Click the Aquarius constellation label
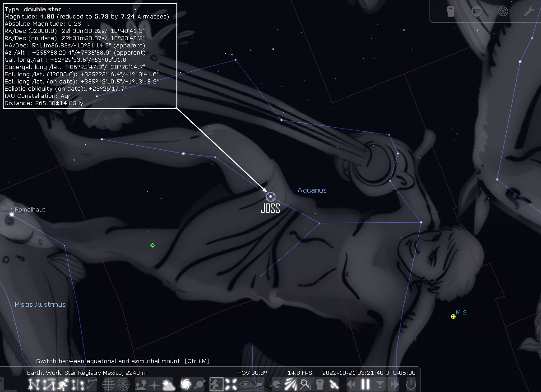Screen dimensions: 541x392 point(312,190)
